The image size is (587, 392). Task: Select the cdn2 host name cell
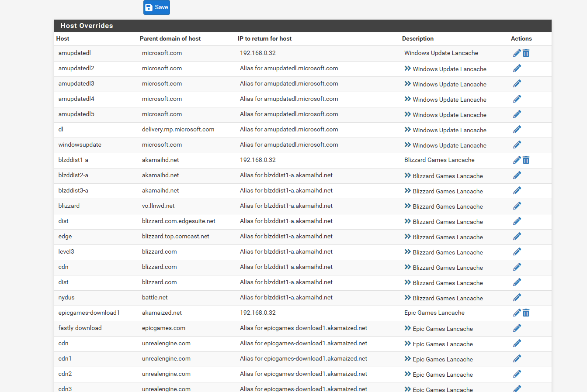[x=65, y=374]
